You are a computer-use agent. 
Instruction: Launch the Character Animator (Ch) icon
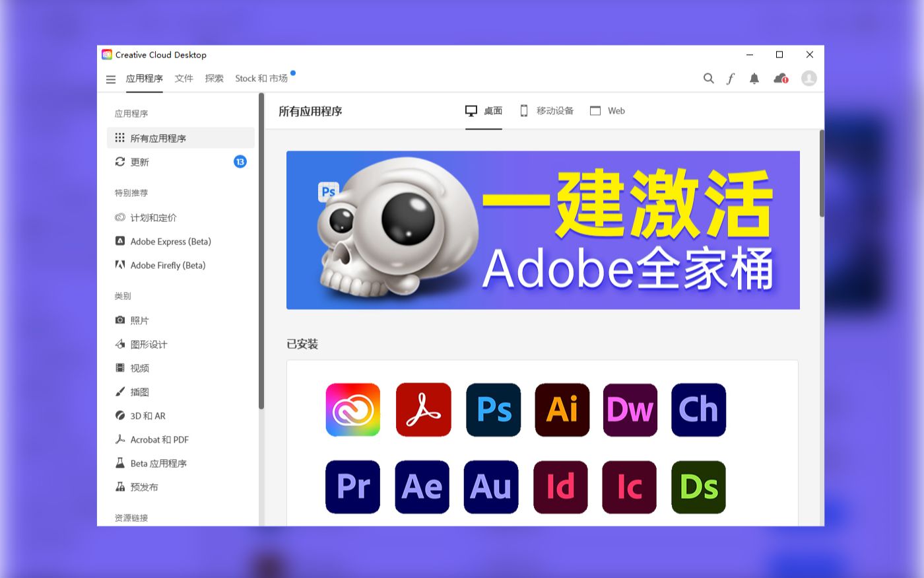tap(699, 410)
